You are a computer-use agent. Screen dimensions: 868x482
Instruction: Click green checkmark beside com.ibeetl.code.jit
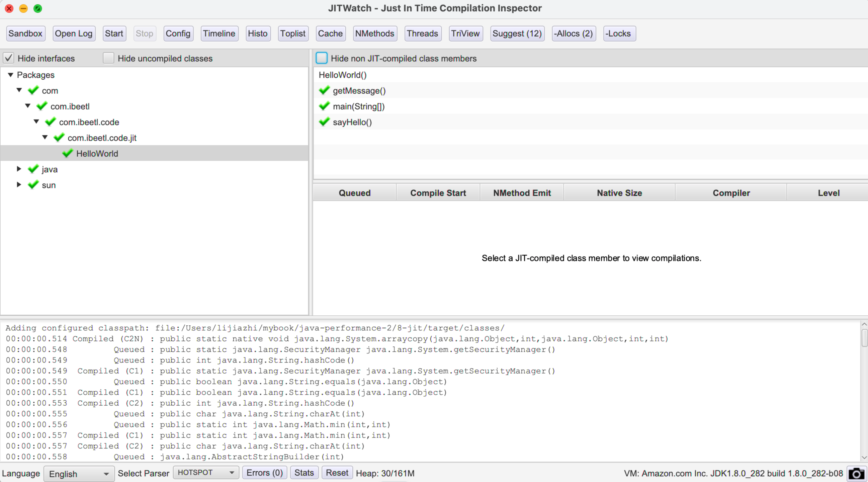click(59, 138)
